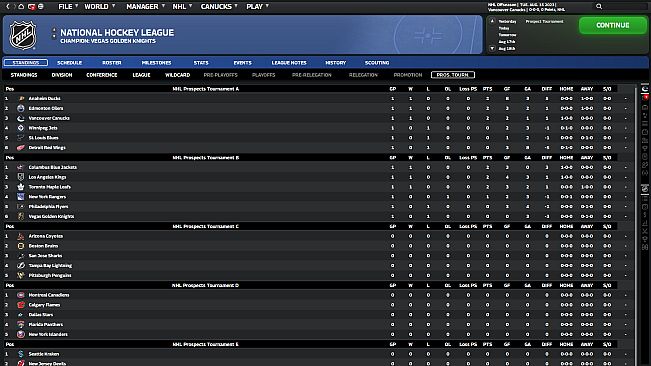Select Tomorrow in the calendar list
The width and height of the screenshot is (651, 366).
click(x=507, y=35)
